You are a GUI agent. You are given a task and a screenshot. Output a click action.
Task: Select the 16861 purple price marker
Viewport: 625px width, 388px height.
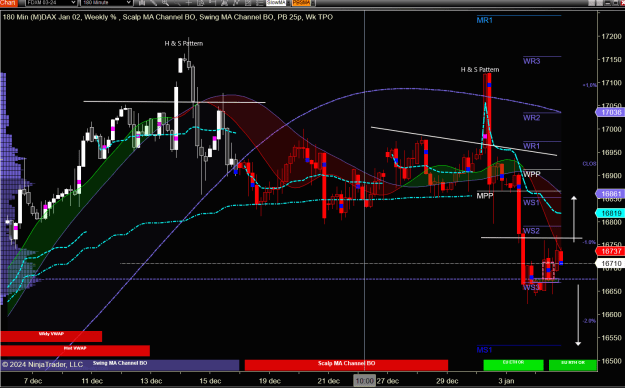pyautogui.click(x=610, y=194)
